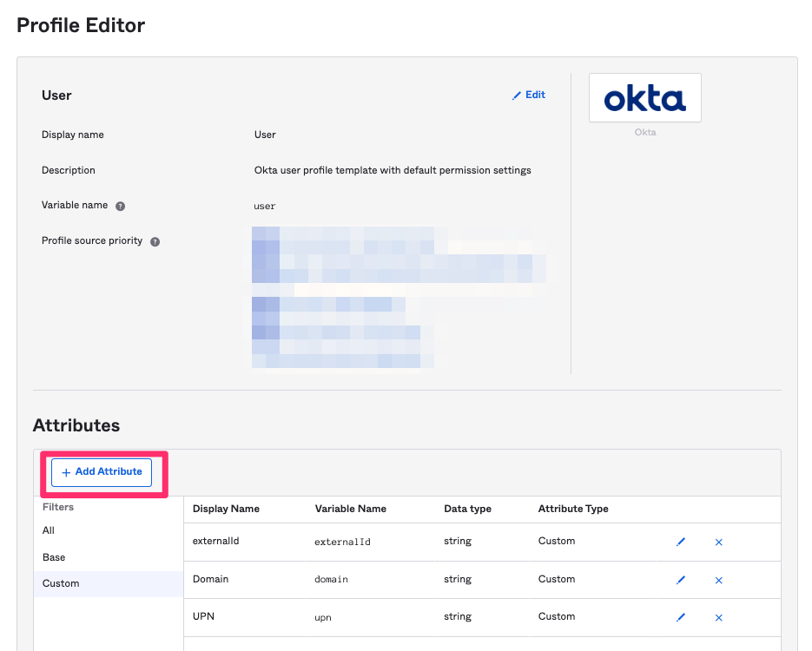Image resolution: width=812 pixels, height=651 pixels.
Task: Click Add Attribute
Action: point(101,471)
